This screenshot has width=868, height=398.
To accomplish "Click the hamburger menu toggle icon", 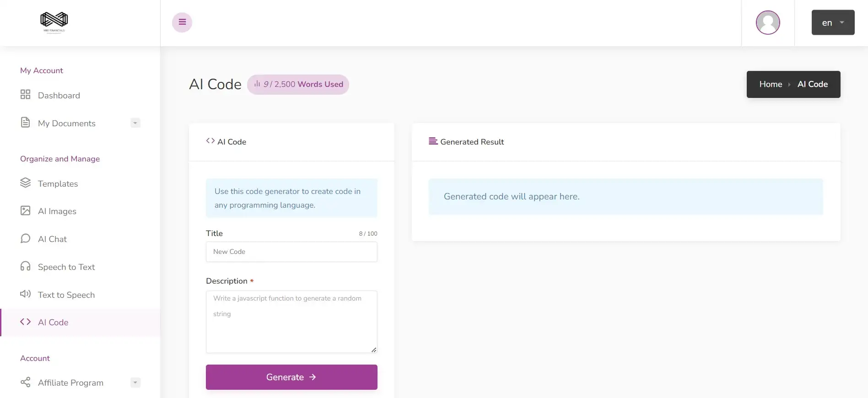I will tap(182, 22).
